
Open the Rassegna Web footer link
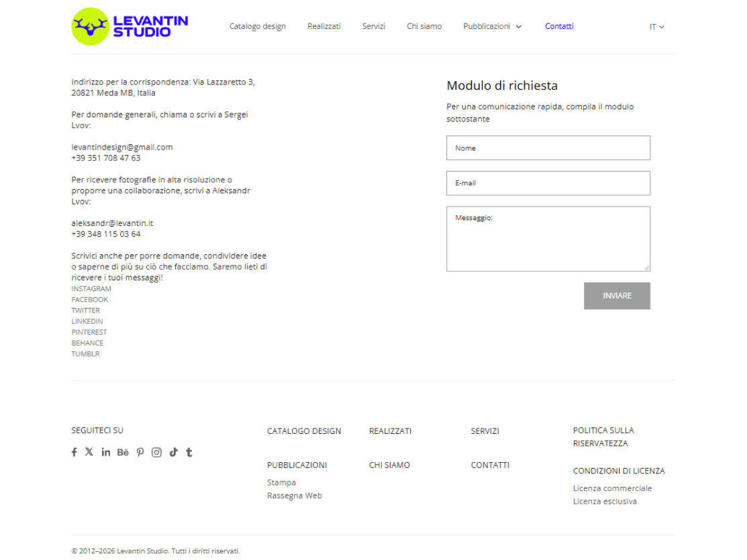pos(295,496)
